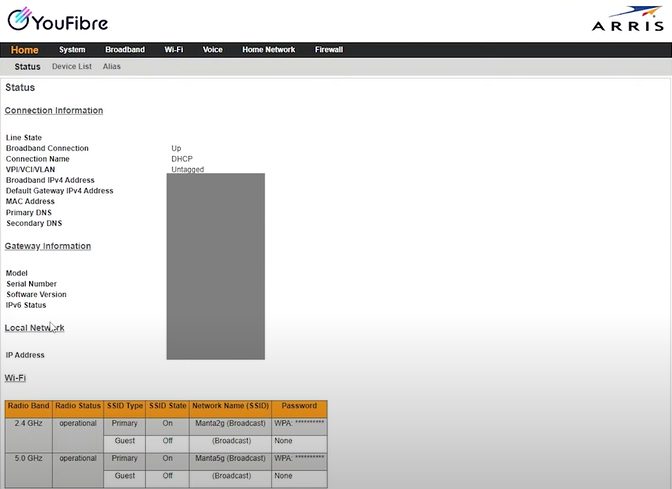Click the Radio Band column header
The image size is (672, 489).
(28, 406)
